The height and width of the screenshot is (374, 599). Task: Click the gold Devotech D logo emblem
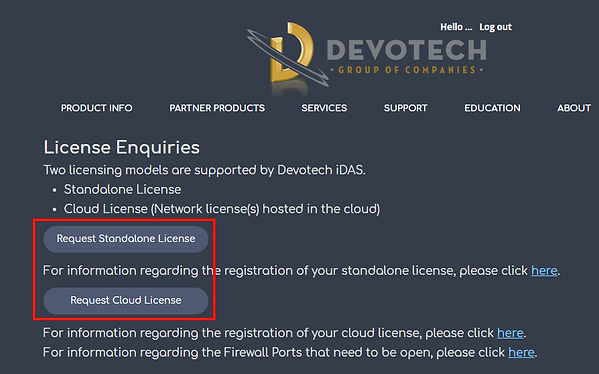click(x=288, y=53)
